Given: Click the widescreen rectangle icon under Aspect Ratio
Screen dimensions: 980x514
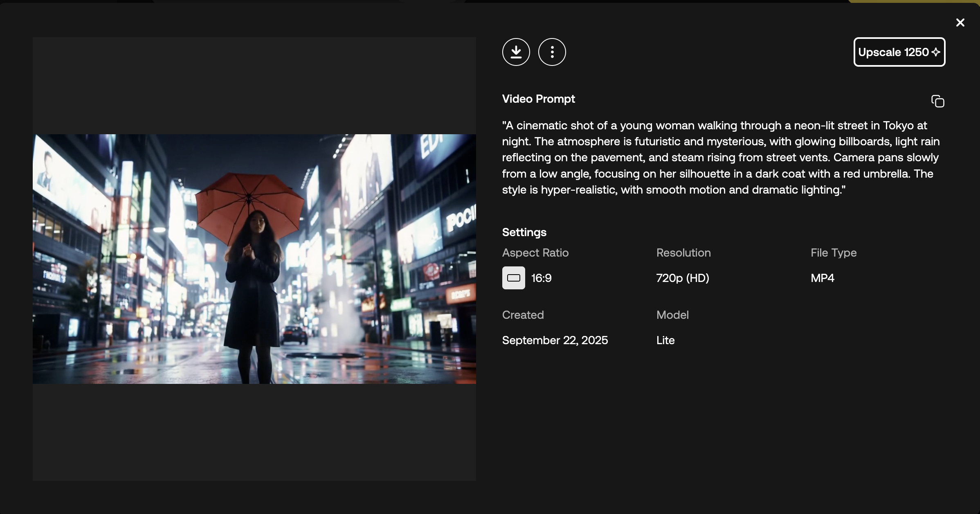Looking at the screenshot, I should [514, 278].
